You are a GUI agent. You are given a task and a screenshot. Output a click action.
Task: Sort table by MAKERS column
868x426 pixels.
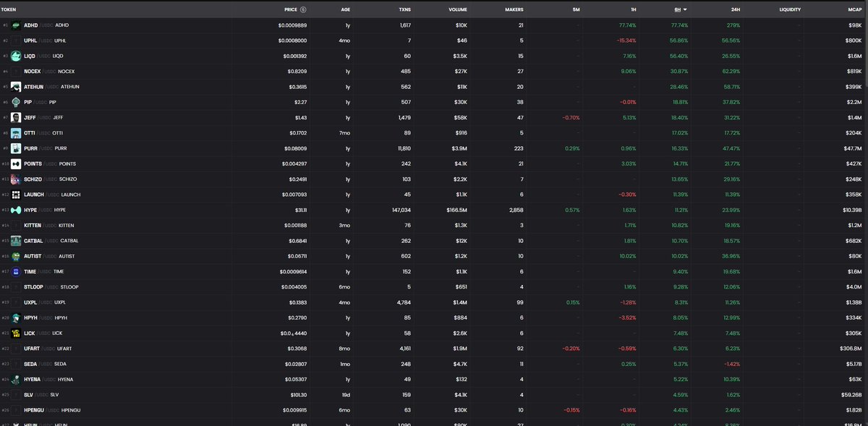pos(514,9)
